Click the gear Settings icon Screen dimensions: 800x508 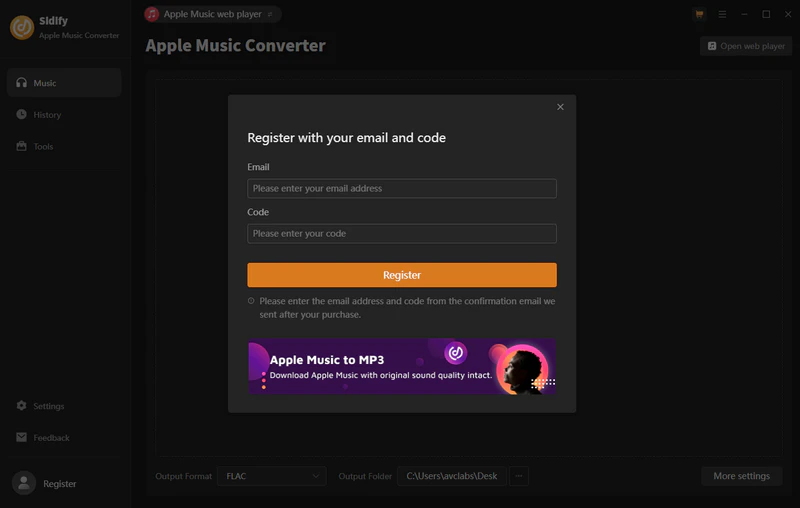click(x=21, y=405)
